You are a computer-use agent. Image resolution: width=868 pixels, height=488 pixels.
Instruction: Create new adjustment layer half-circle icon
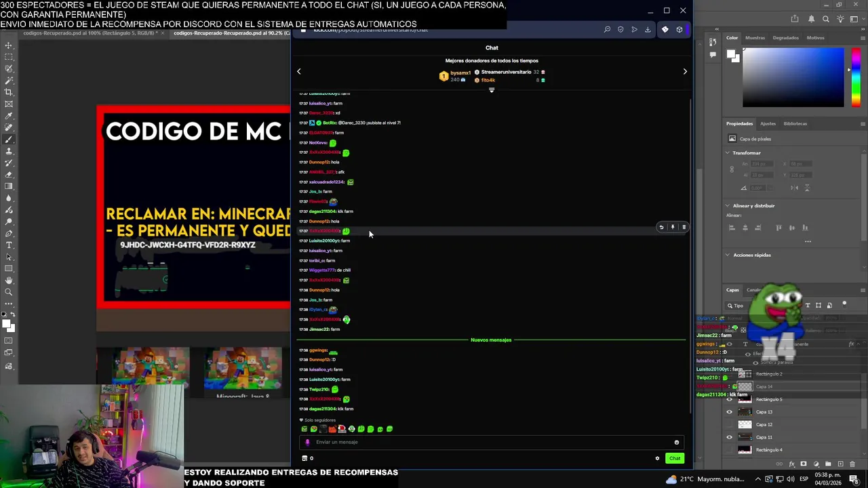point(816,464)
